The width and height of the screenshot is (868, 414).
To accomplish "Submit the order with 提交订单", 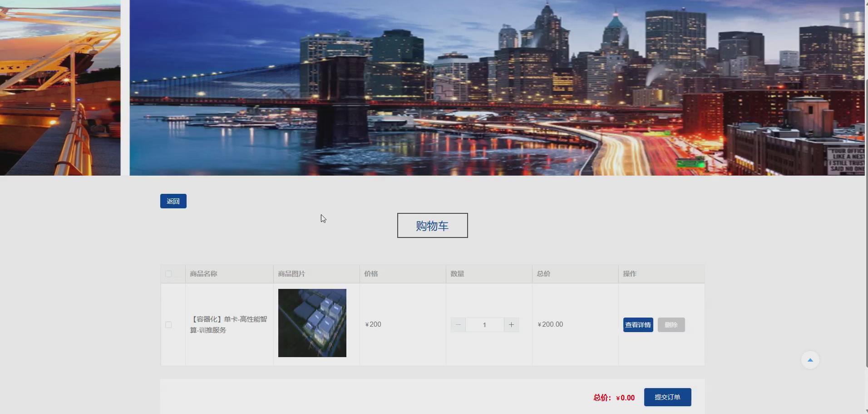I will tap(667, 397).
